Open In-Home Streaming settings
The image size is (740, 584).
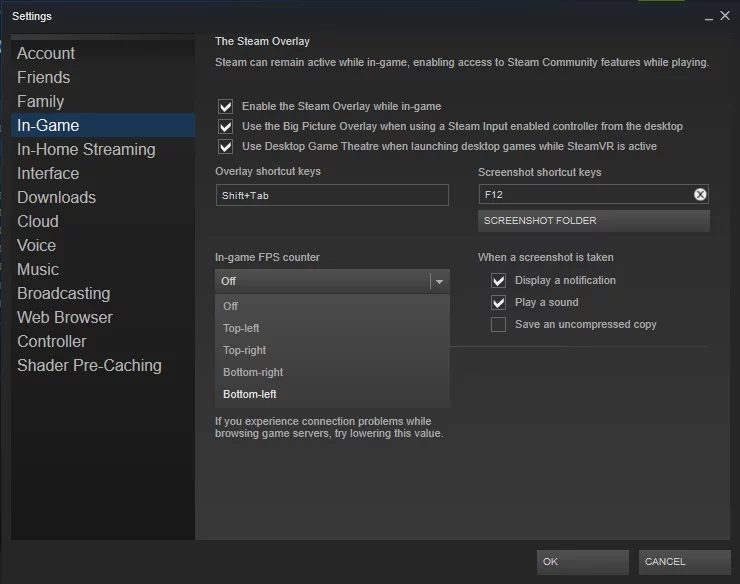click(x=86, y=149)
